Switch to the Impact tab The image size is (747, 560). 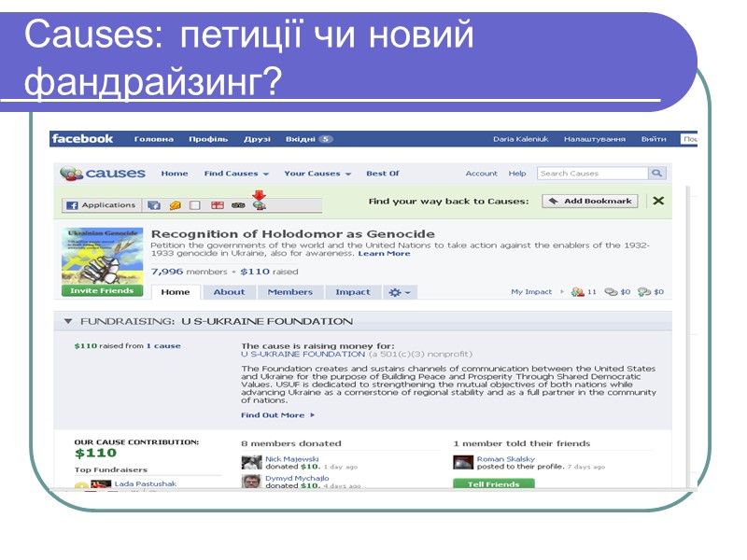coord(353,292)
